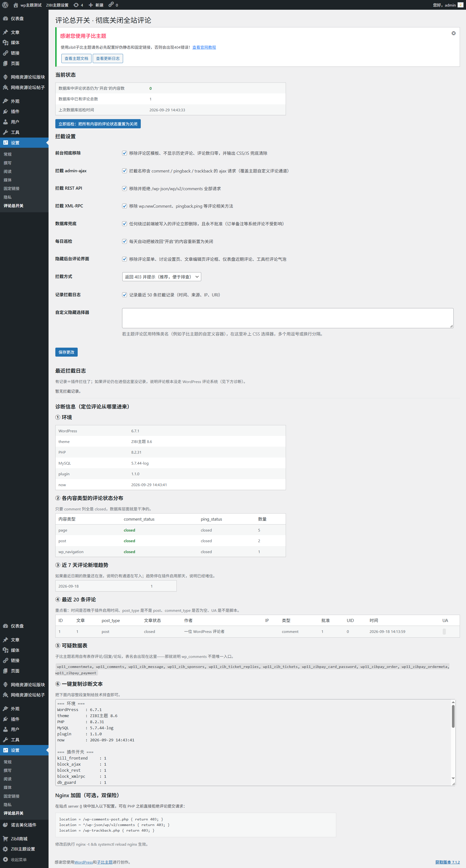
Task: Click the 立即巡检 reset button
Action: click(x=98, y=124)
